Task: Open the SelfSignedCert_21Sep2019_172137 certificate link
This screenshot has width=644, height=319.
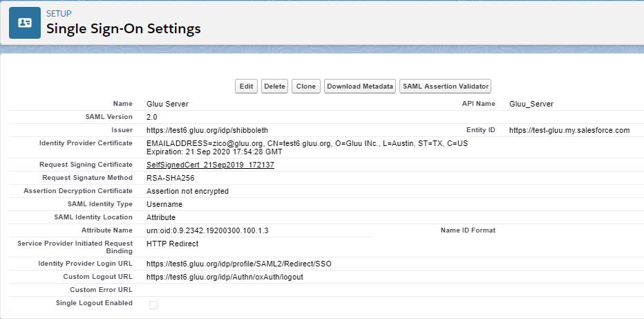Action: (x=210, y=165)
